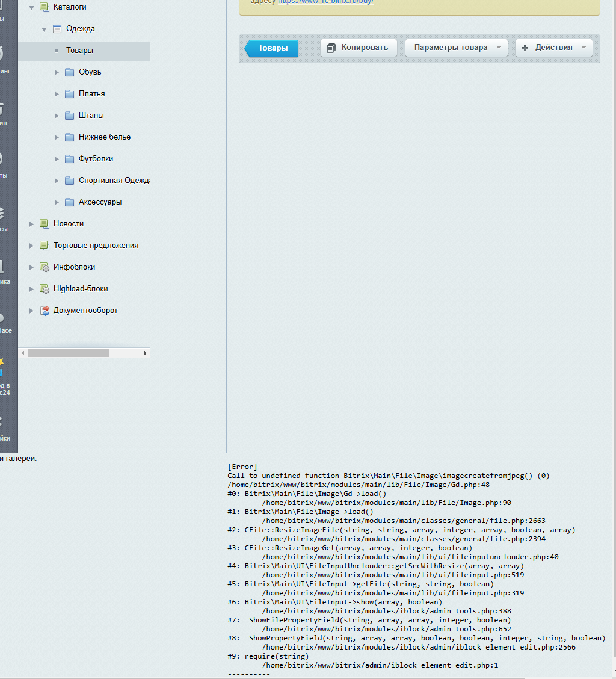
Task: Open the Действия dropdown arrow
Action: pos(584,48)
